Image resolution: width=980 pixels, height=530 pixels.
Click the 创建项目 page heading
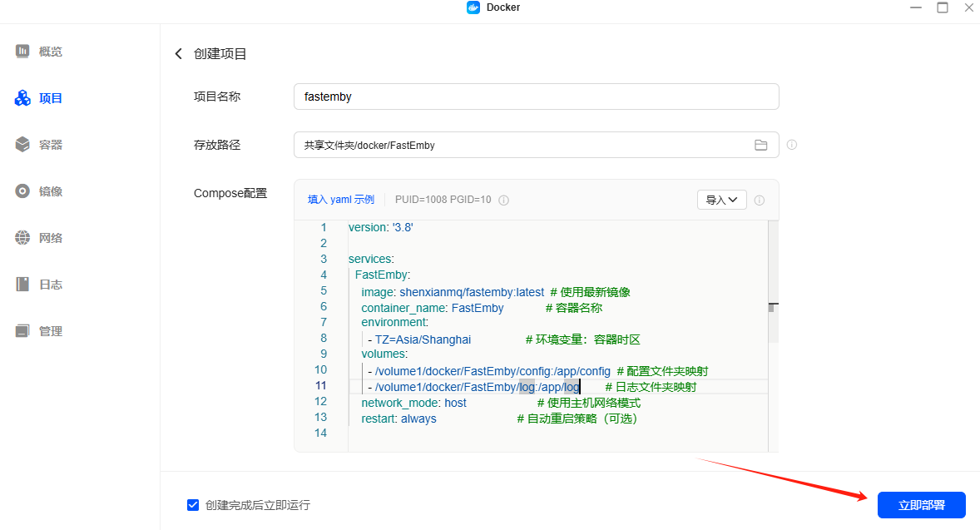click(220, 54)
